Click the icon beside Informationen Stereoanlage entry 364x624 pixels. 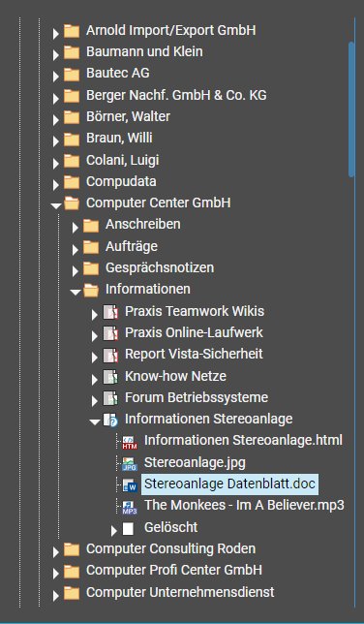click(110, 421)
